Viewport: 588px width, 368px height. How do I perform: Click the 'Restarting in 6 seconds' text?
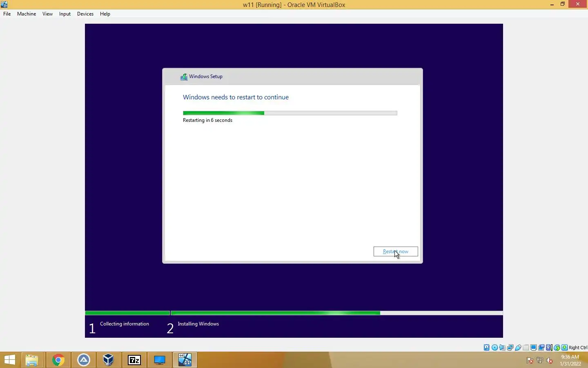pyautogui.click(x=207, y=120)
